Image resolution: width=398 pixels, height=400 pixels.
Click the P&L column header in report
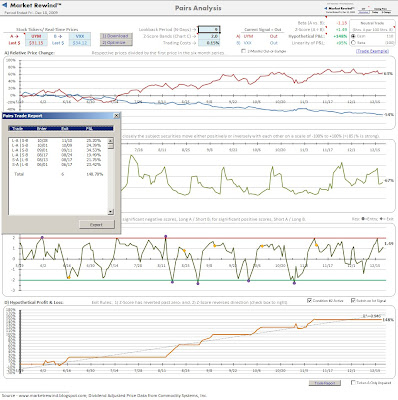[x=89, y=128]
